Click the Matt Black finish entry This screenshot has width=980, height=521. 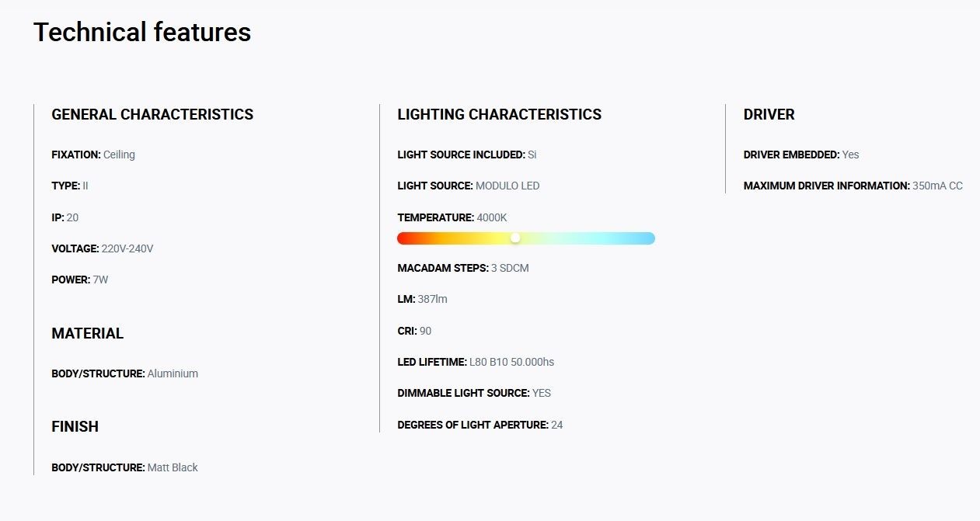[x=125, y=467]
